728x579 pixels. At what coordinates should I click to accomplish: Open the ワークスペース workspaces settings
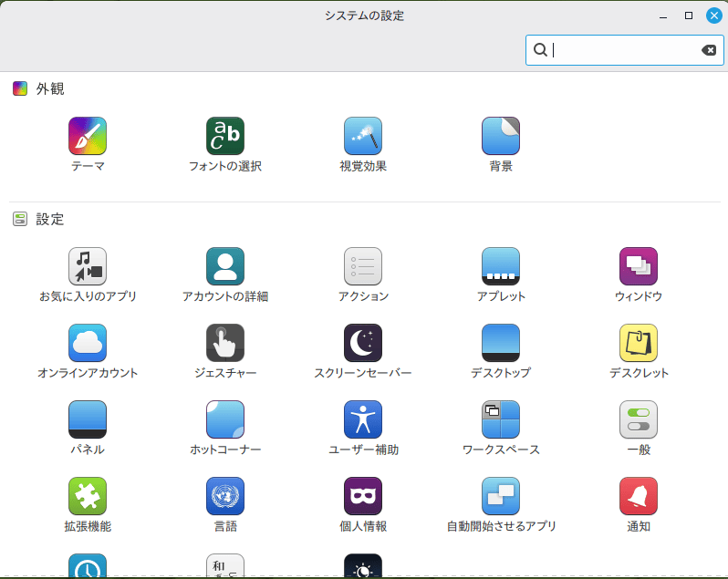tap(501, 419)
